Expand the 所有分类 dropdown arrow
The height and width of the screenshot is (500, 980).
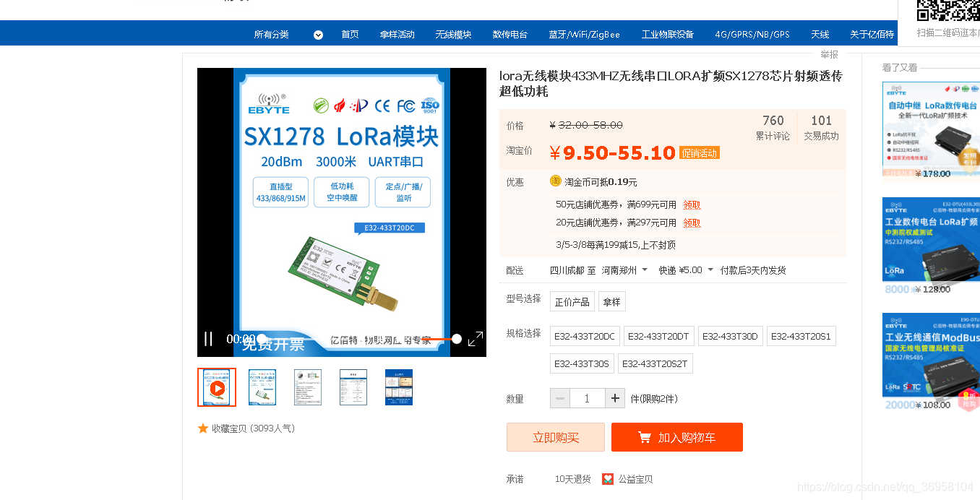tap(318, 35)
